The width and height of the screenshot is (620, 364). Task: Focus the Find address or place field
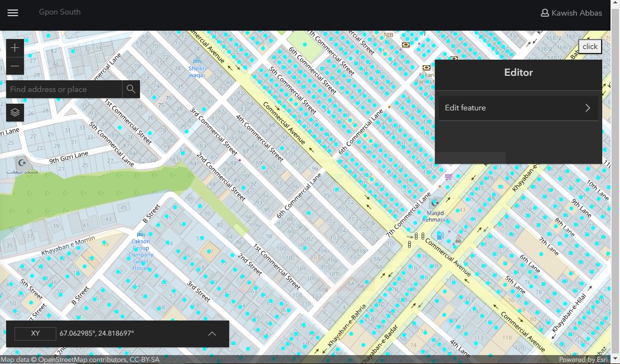click(64, 89)
